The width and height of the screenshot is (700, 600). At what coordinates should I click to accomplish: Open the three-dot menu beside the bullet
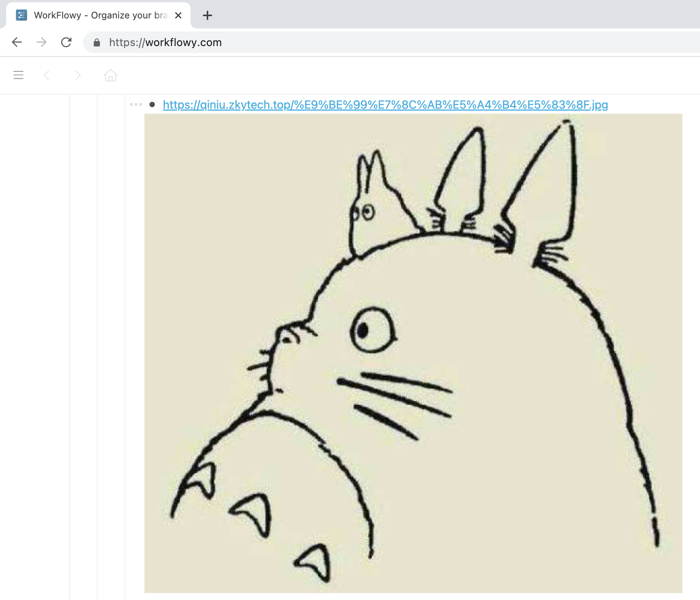(136, 104)
